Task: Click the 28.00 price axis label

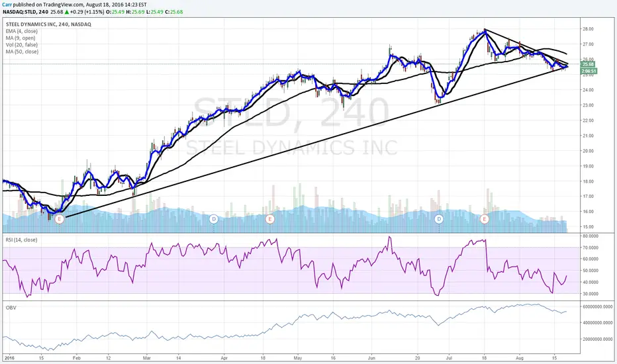Action: [x=588, y=29]
